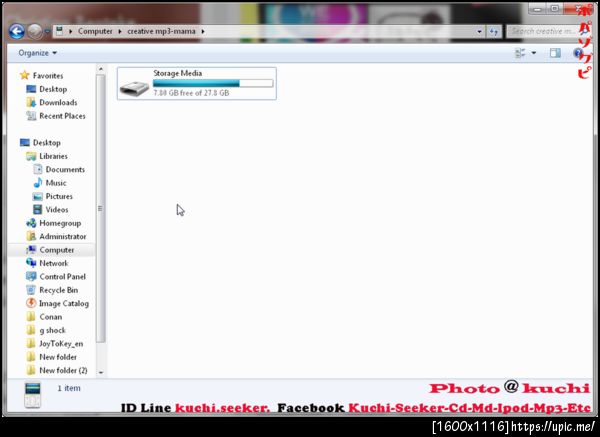Open Libraries in navigation pane

(47, 156)
